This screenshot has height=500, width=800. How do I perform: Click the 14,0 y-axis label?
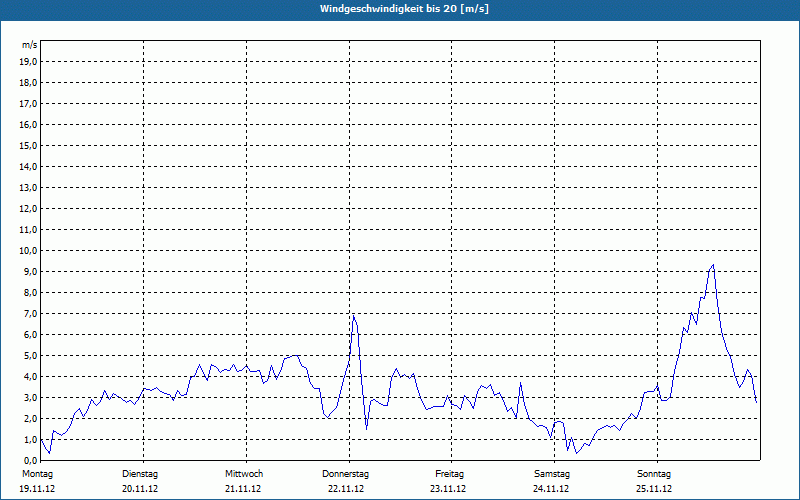(29, 167)
